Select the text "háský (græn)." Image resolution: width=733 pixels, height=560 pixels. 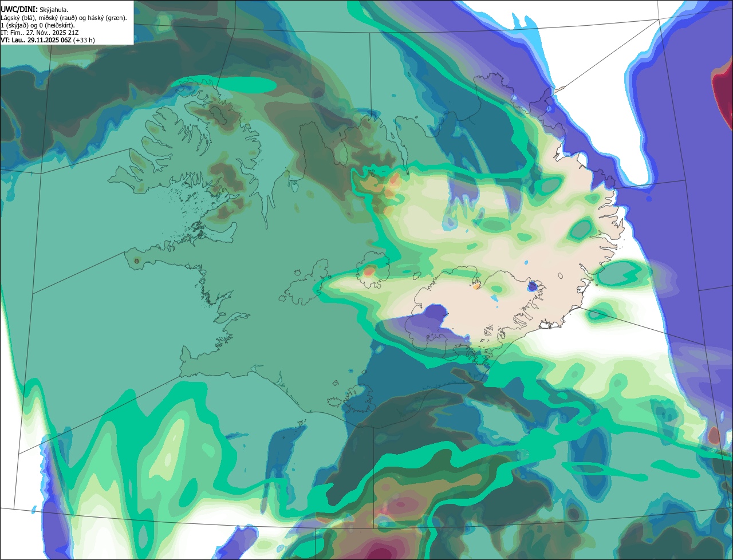(107, 18)
